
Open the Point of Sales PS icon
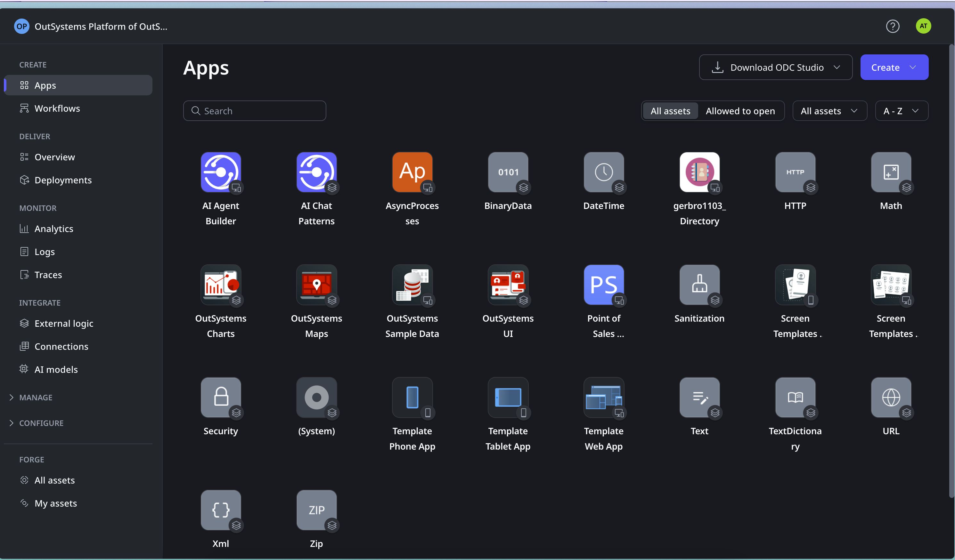click(604, 285)
